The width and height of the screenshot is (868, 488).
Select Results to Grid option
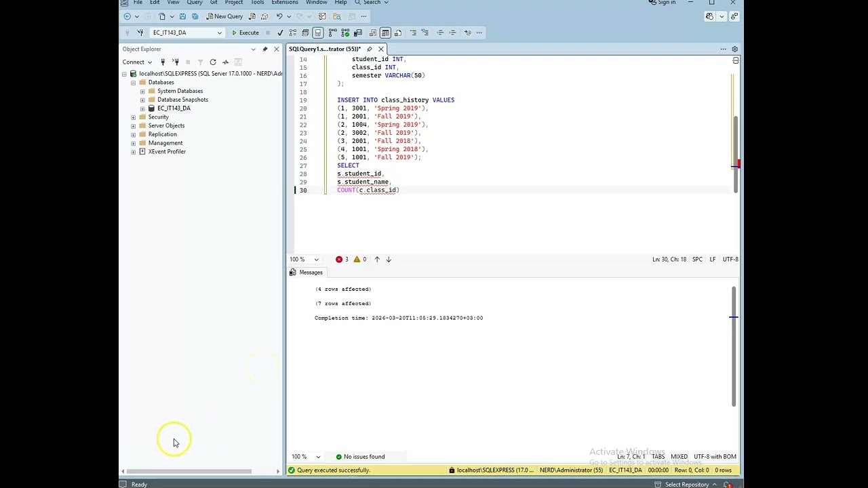385,33
